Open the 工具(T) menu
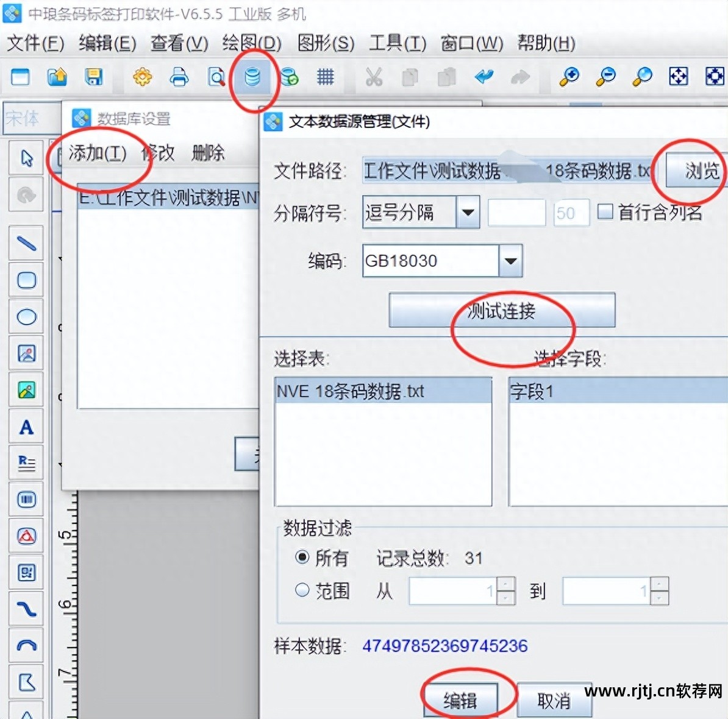 coord(396,43)
